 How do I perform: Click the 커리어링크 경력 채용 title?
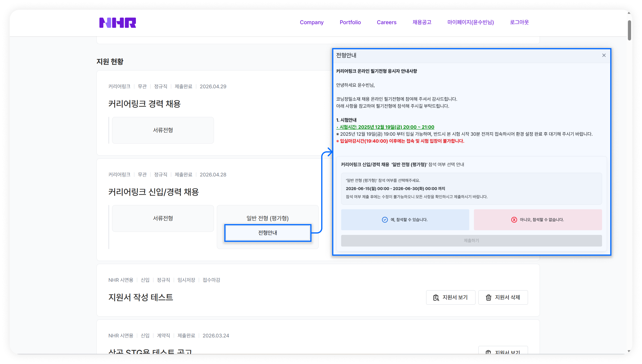pyautogui.click(x=144, y=104)
